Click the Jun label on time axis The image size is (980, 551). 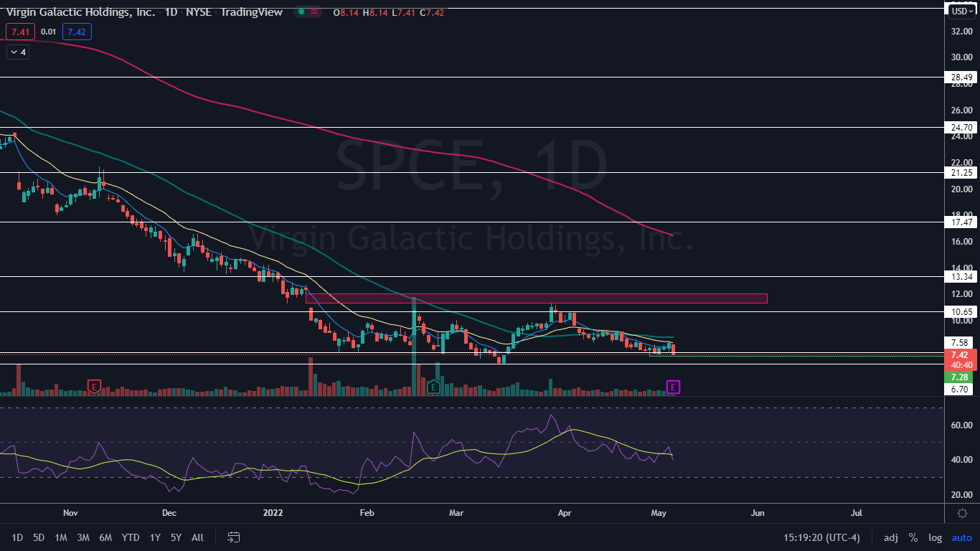point(757,514)
